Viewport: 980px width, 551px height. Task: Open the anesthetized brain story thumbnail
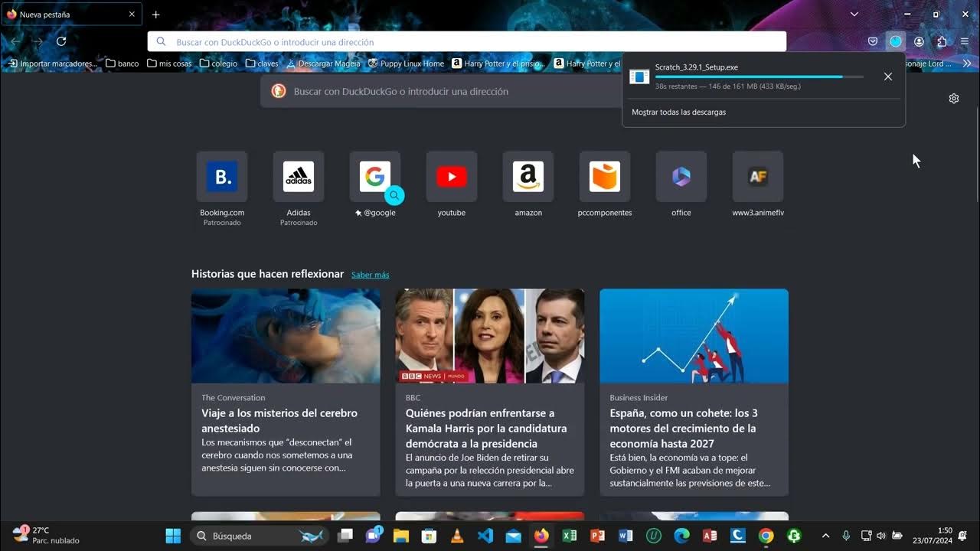(286, 336)
